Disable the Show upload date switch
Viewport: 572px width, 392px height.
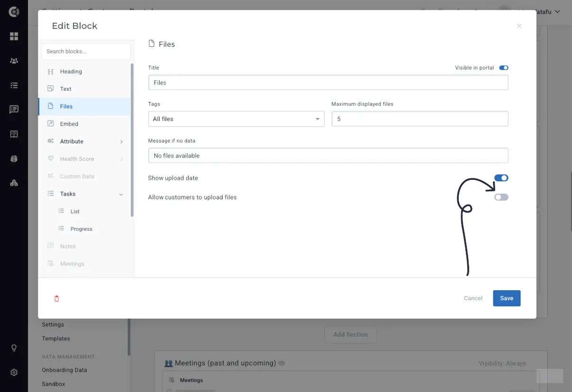click(501, 178)
